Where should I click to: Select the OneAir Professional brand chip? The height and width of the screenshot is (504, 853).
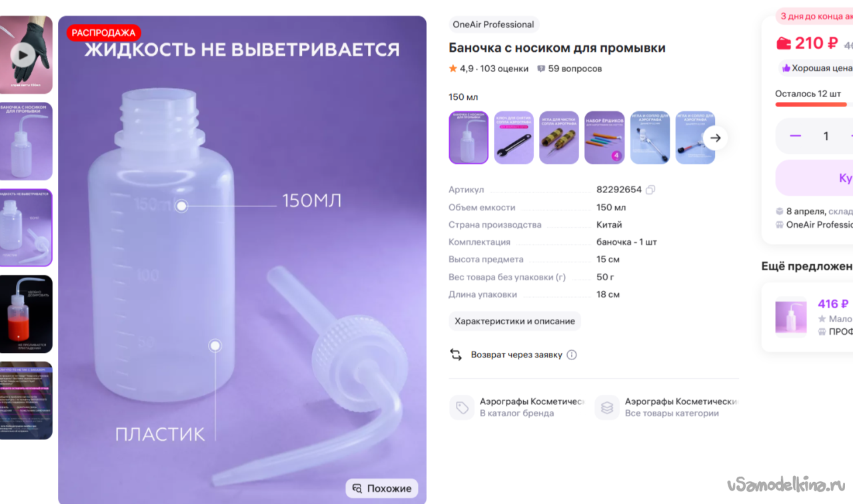tap(493, 25)
